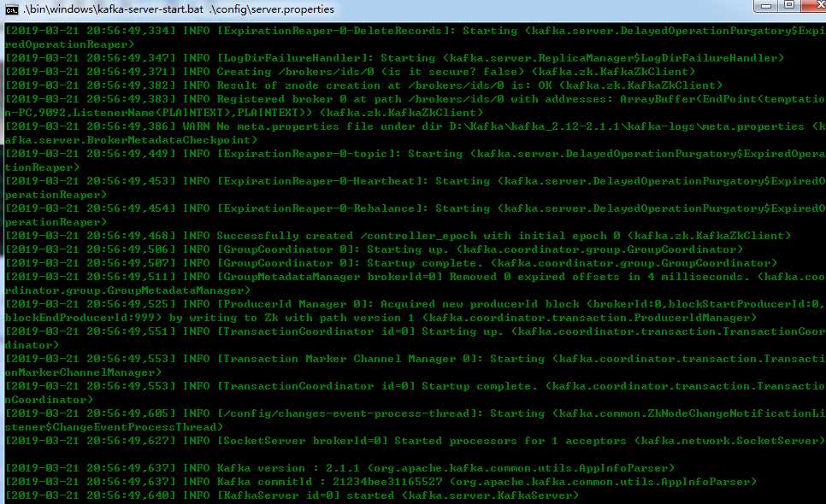Select the SocketServer 'Started processors' line

coord(415,441)
